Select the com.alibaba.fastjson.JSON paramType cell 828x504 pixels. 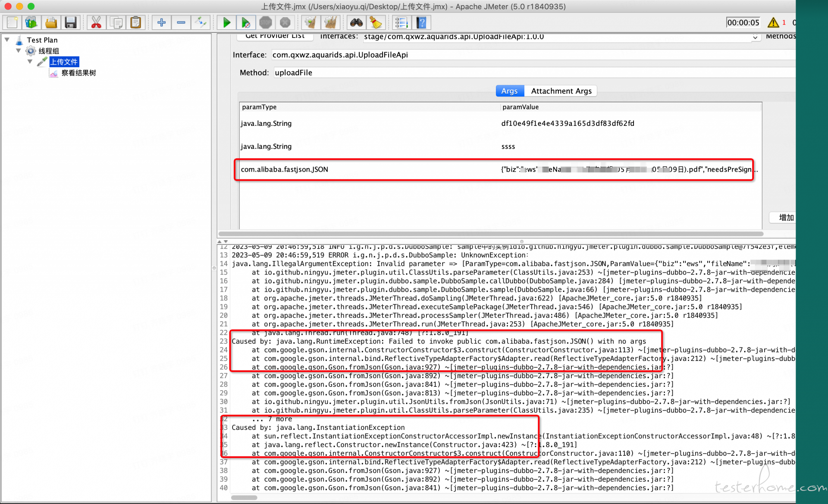click(x=370, y=169)
